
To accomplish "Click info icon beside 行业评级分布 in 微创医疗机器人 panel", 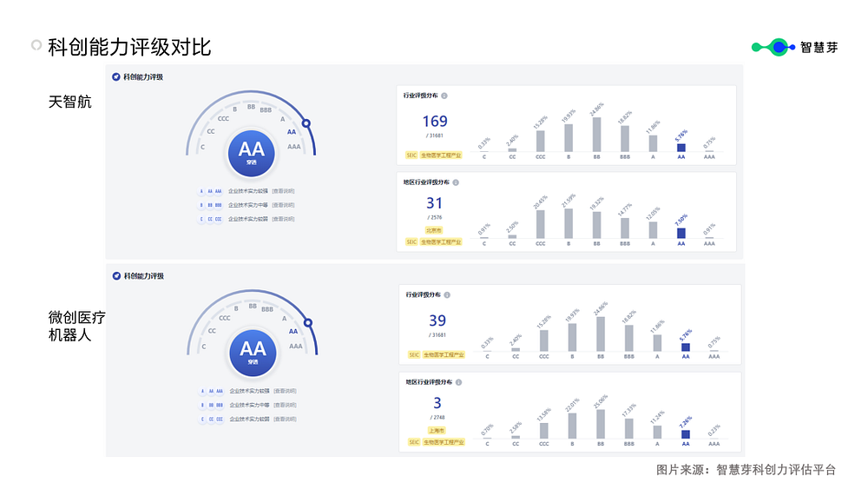I will [447, 295].
